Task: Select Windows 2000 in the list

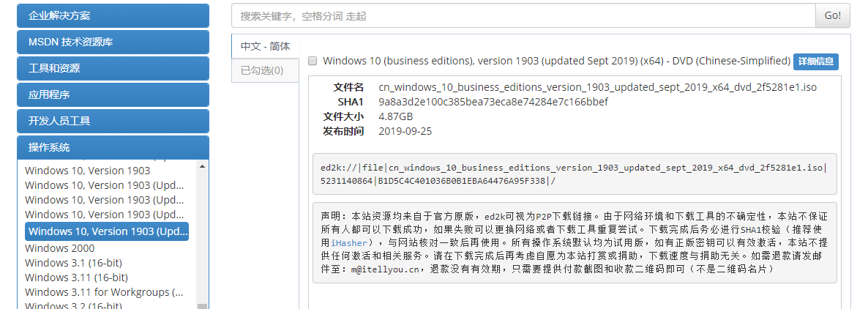Action: 60,248
